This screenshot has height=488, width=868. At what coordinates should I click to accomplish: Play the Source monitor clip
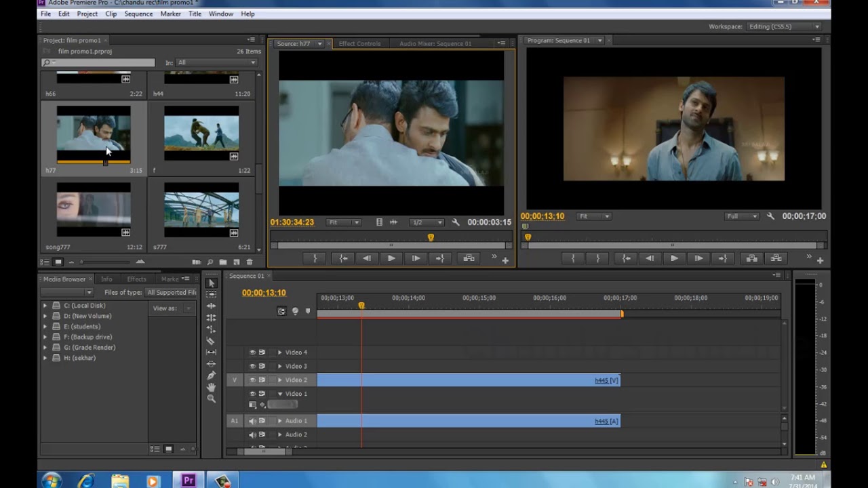391,258
